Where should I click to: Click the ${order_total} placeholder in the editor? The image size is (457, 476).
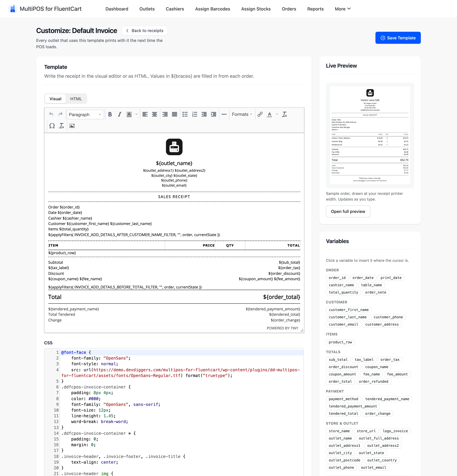[x=282, y=297]
